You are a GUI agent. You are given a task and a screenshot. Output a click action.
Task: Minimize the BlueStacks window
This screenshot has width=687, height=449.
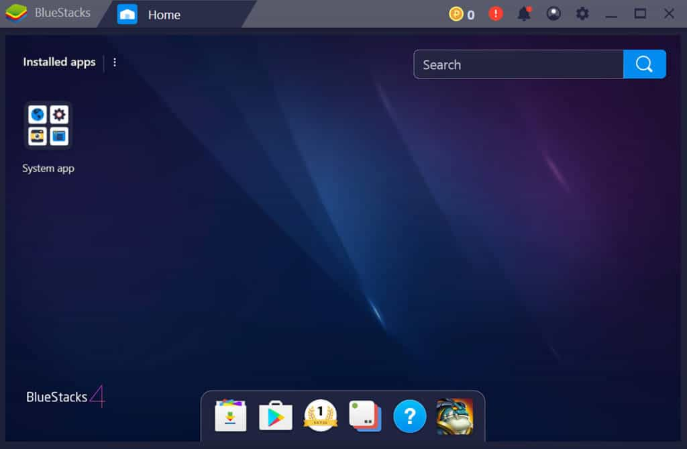click(x=611, y=14)
